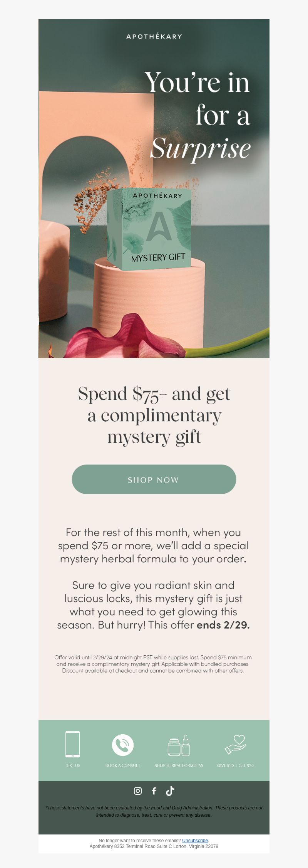Click the BOOK A CONSULT label
This screenshot has width=308, height=868.
tap(123, 765)
